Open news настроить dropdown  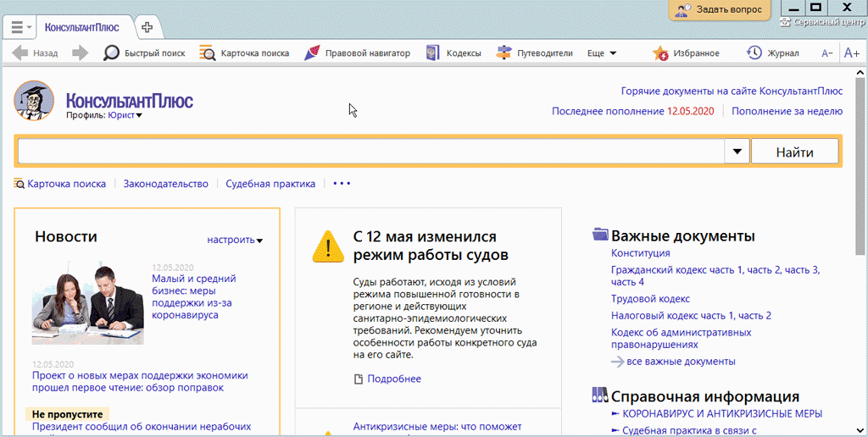point(235,240)
